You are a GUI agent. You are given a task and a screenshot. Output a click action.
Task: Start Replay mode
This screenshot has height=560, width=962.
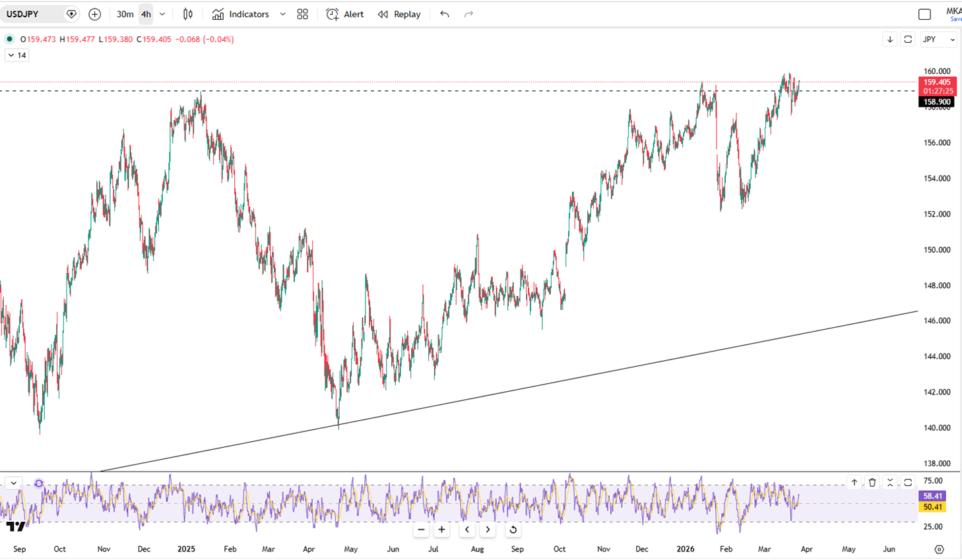coord(399,14)
